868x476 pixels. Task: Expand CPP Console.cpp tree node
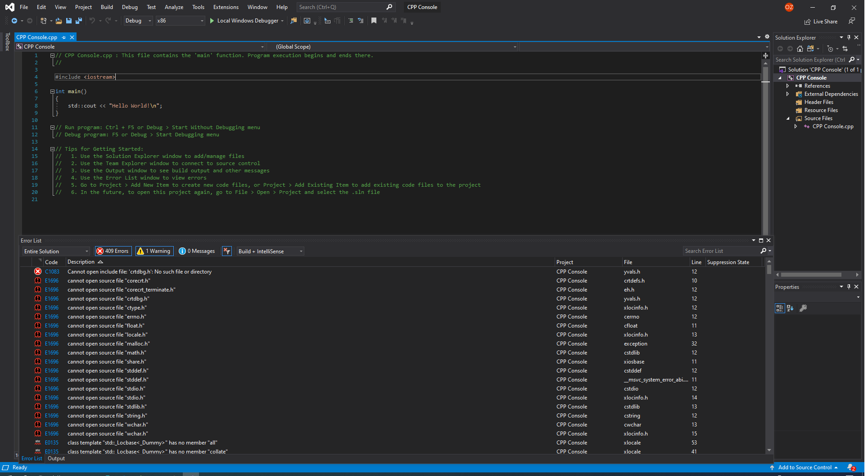coord(796,126)
